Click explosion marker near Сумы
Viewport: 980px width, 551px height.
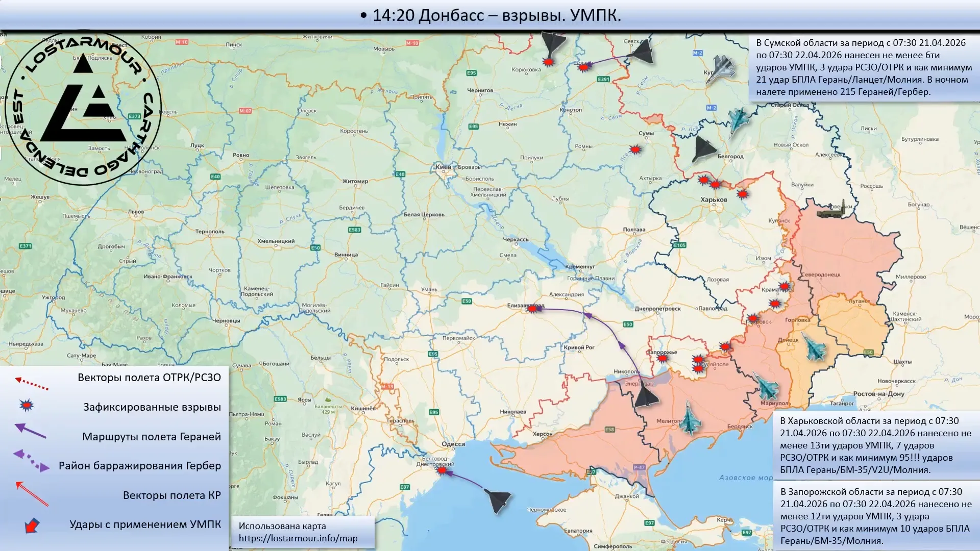(635, 149)
